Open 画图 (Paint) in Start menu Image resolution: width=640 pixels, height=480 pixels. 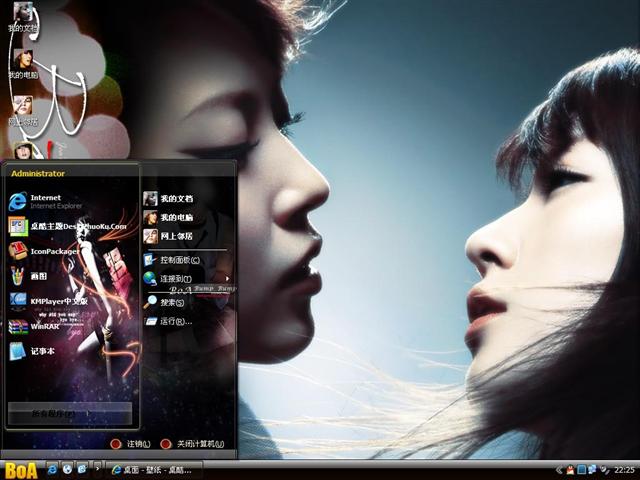click(x=28, y=276)
